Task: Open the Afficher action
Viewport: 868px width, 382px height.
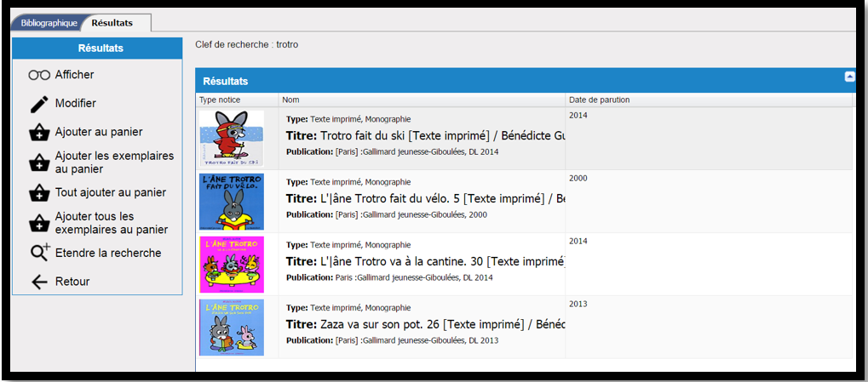Action: (x=75, y=75)
